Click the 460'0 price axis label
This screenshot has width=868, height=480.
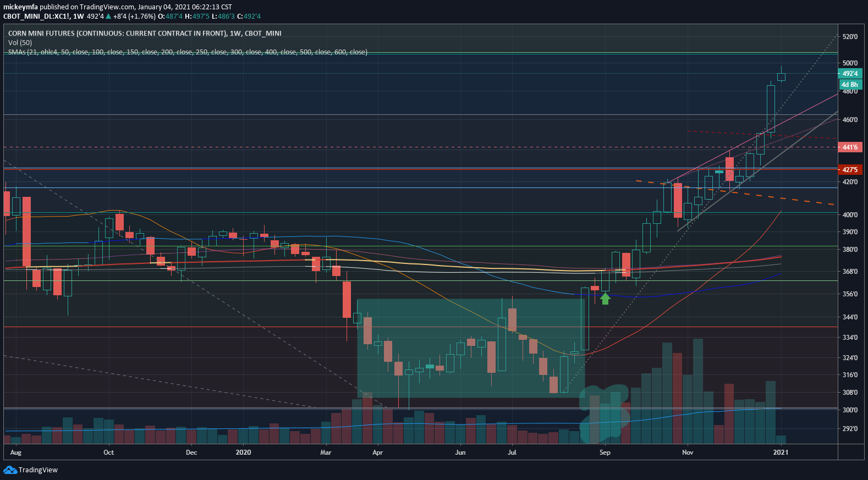[850, 120]
